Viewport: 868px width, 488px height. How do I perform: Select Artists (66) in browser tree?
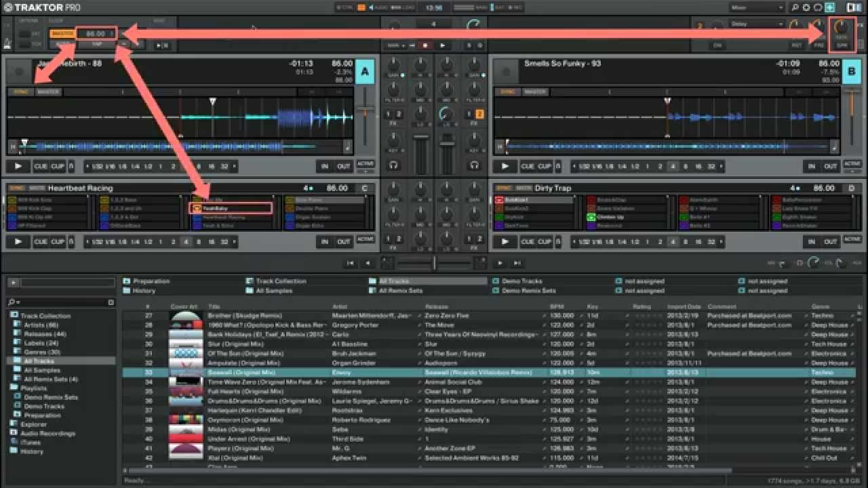41,325
